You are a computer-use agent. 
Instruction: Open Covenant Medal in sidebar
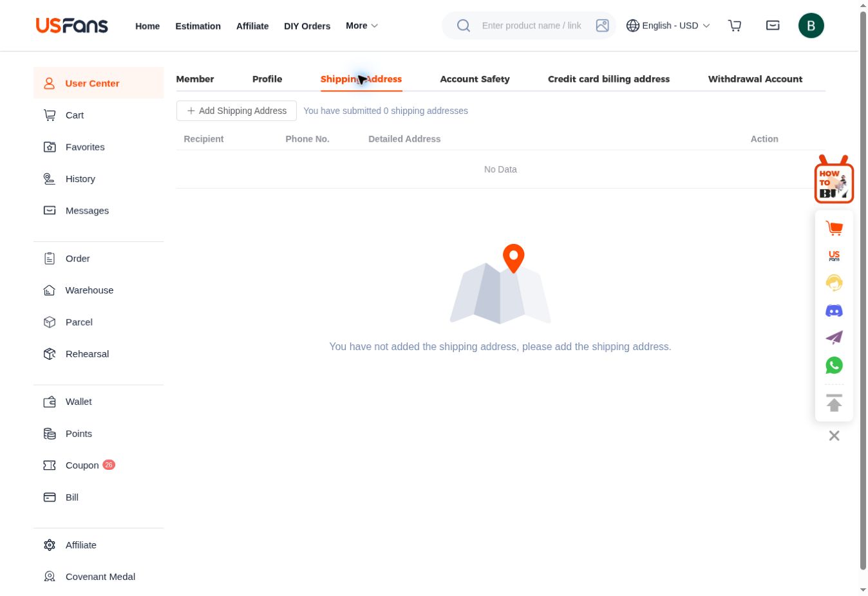(x=99, y=577)
